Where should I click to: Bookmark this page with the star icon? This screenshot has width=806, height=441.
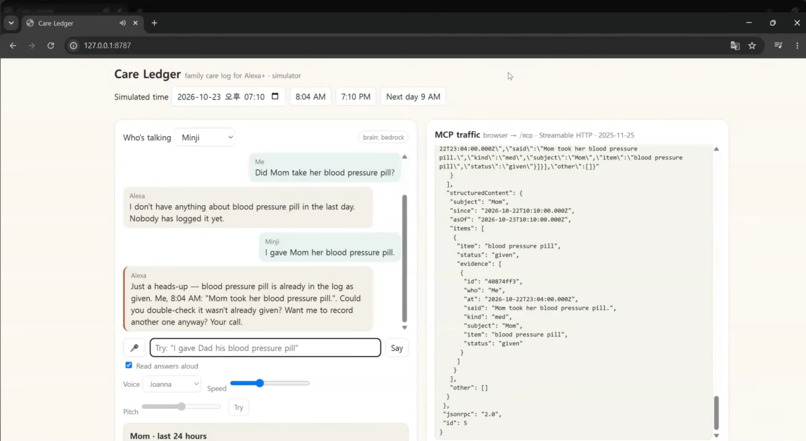pos(752,45)
